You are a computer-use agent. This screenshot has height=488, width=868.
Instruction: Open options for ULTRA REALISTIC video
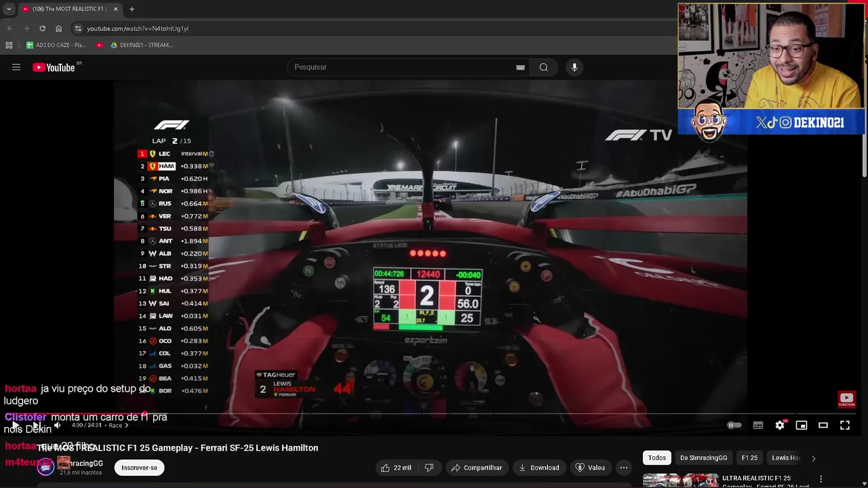click(x=821, y=479)
